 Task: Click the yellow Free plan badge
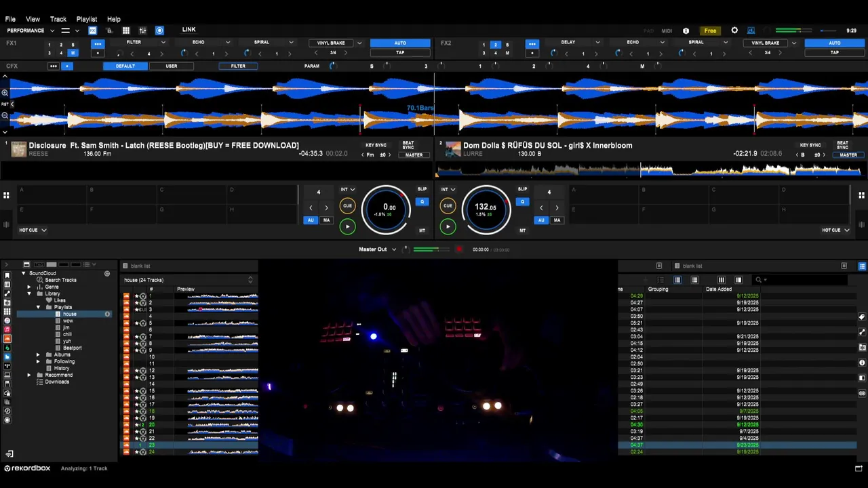[x=710, y=30]
